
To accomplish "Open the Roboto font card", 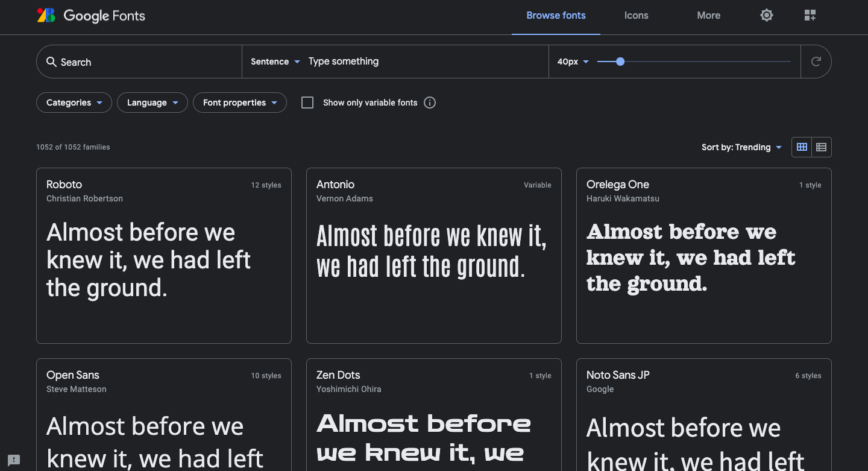I will point(164,256).
